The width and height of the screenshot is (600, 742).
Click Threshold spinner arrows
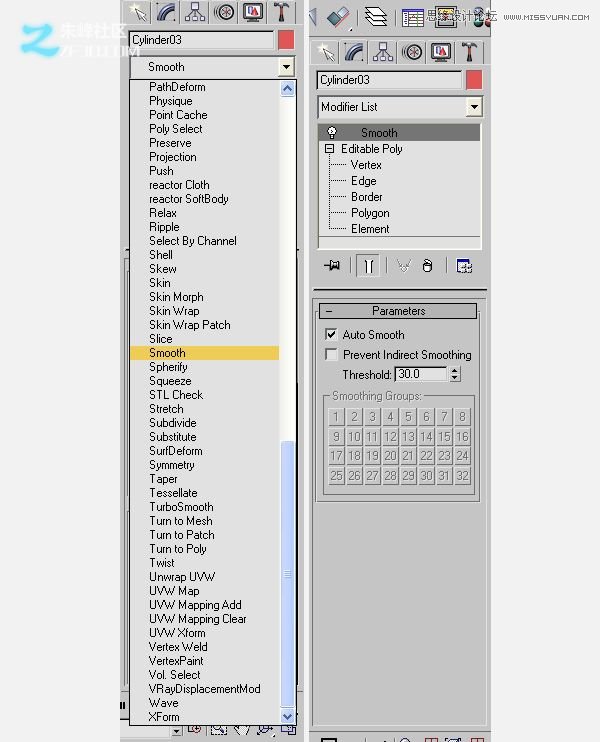(x=455, y=374)
